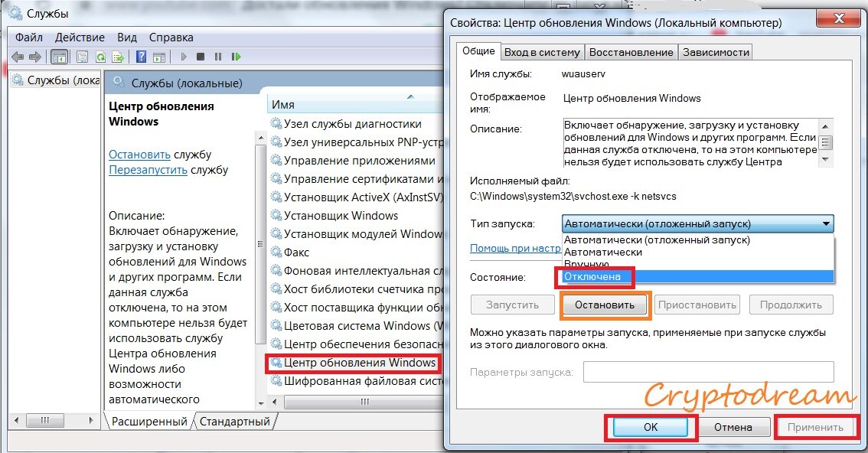Click the Export list toolbar icon
Viewport: 868px width, 453px height.
pyautogui.click(x=117, y=57)
